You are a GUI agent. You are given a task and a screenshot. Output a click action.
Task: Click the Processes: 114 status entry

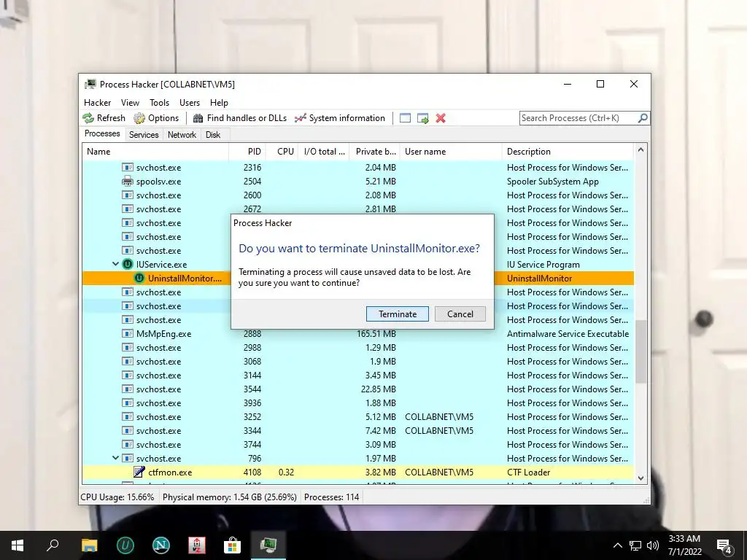point(332,497)
